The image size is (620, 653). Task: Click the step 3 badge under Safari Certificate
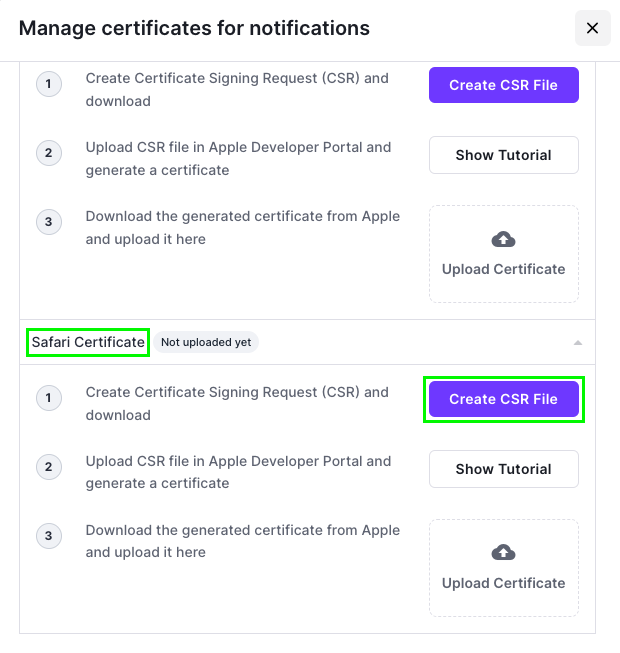pos(48,536)
